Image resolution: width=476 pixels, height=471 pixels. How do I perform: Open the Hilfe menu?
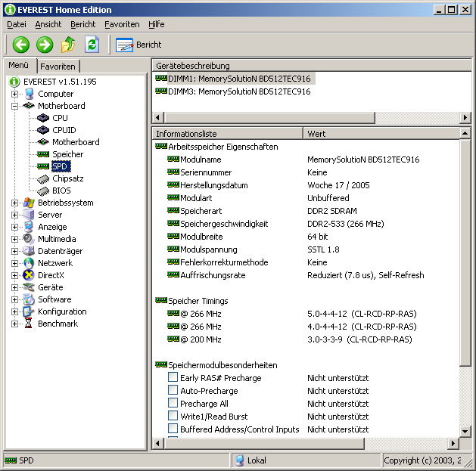point(157,24)
